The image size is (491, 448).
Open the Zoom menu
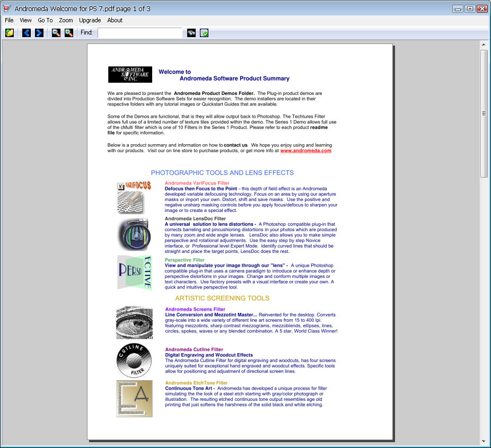66,20
